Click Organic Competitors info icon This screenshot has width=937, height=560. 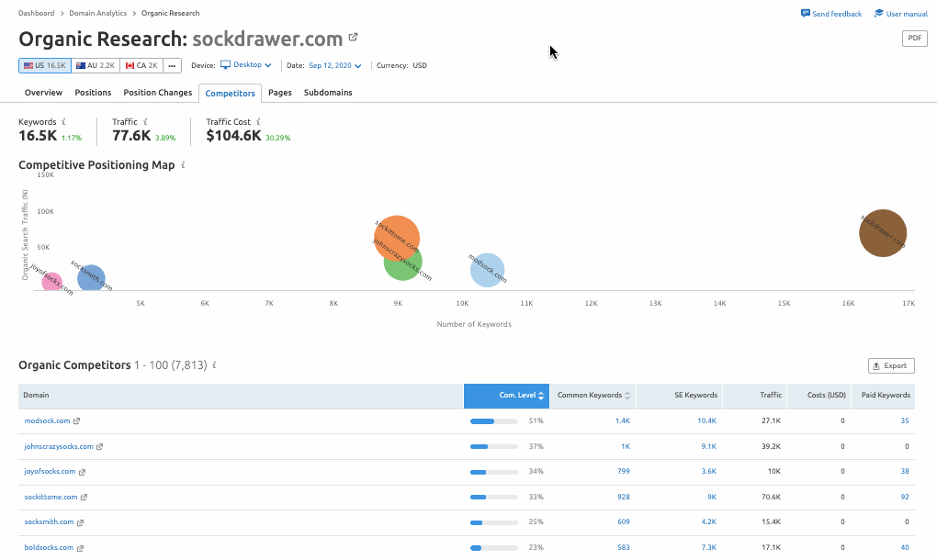(215, 364)
